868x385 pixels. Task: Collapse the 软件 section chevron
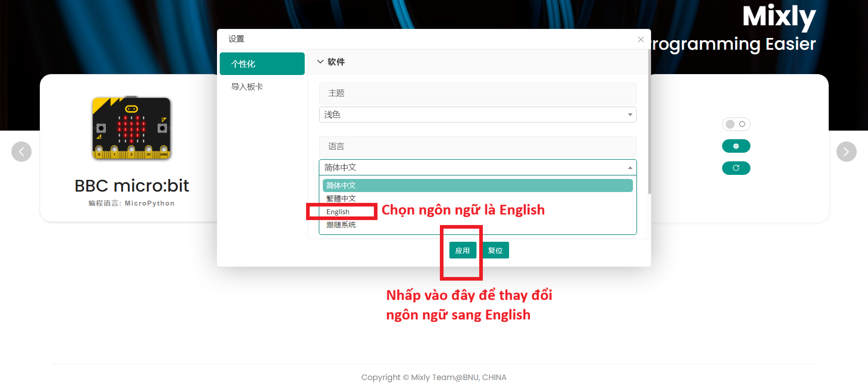coord(321,62)
